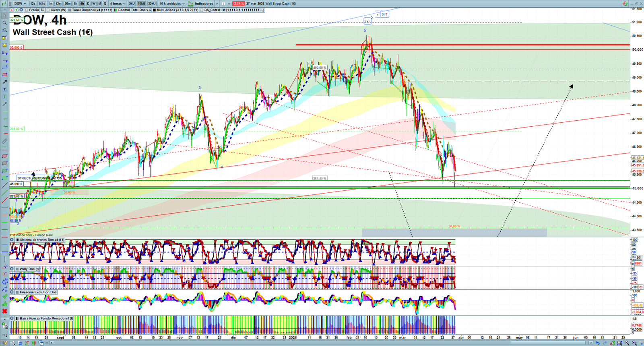
Task: Click the red X delete tool
Action: coord(4,311)
